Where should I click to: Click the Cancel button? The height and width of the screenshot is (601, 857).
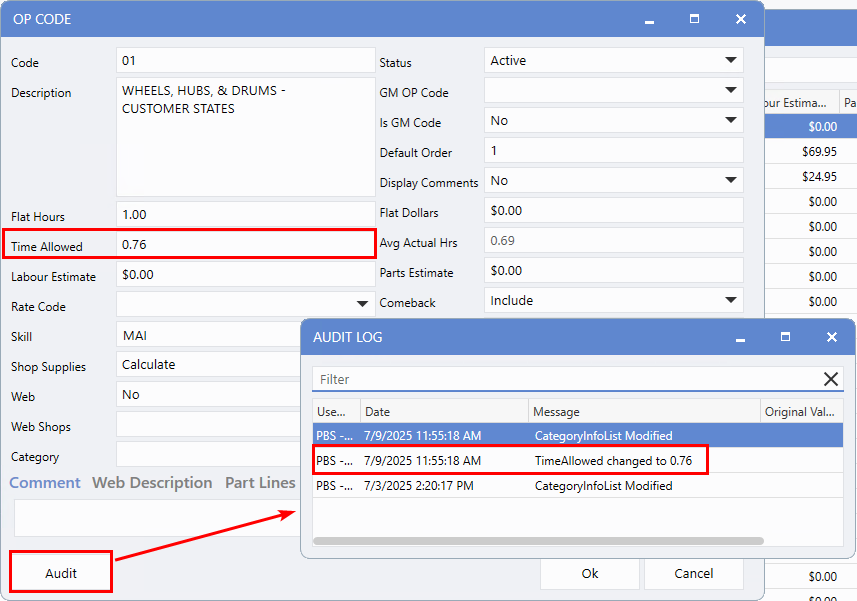coord(694,573)
